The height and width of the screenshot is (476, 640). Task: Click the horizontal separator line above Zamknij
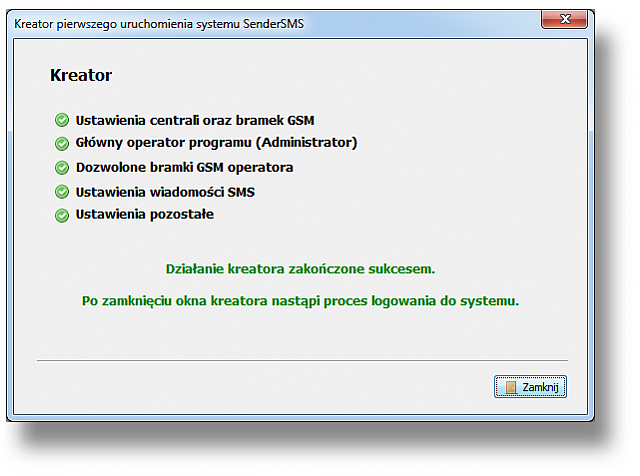[x=302, y=360]
